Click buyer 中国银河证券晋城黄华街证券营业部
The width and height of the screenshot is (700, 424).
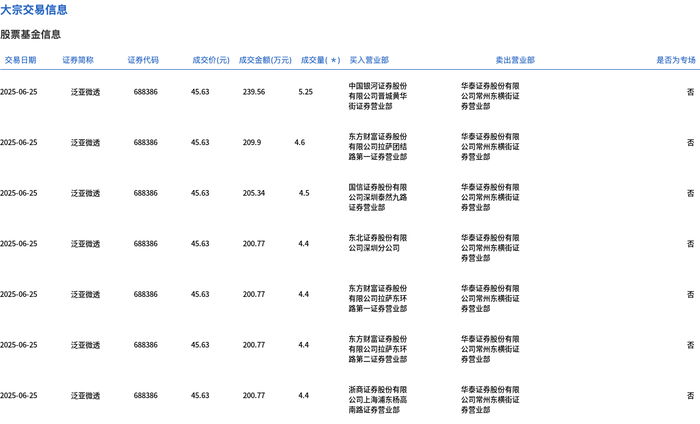(x=378, y=96)
